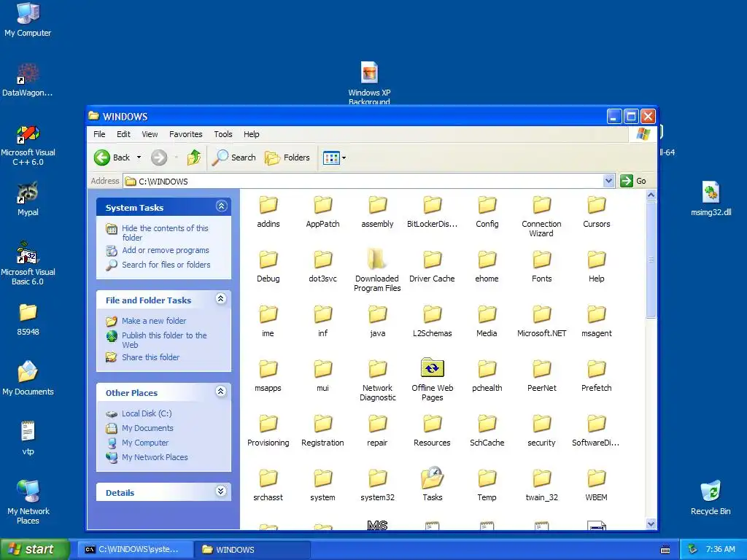Click Search for files or folders
The width and height of the screenshot is (747, 560).
pyautogui.click(x=166, y=265)
